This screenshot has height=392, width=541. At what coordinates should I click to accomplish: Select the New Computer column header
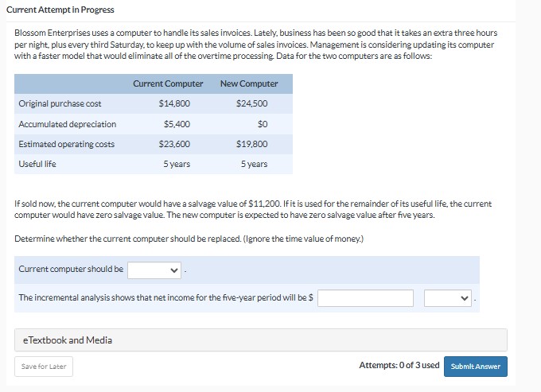click(249, 83)
